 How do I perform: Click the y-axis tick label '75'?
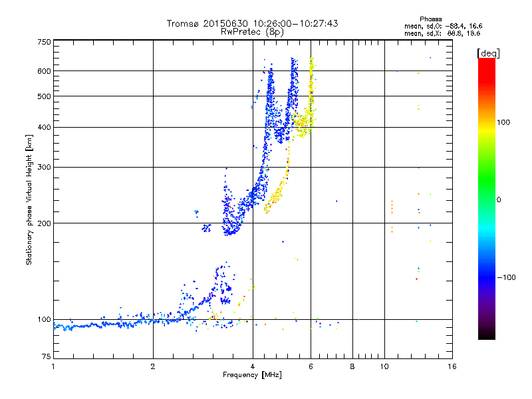tap(47, 356)
